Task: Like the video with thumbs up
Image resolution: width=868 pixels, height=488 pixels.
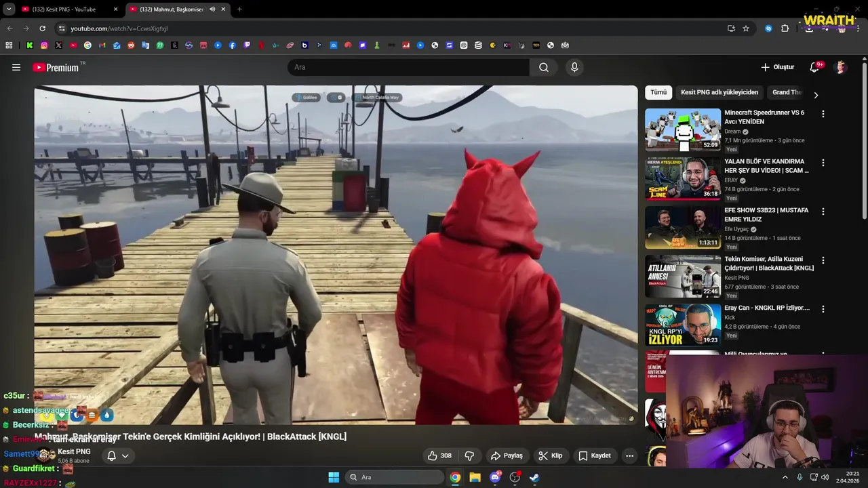Action: [439, 455]
